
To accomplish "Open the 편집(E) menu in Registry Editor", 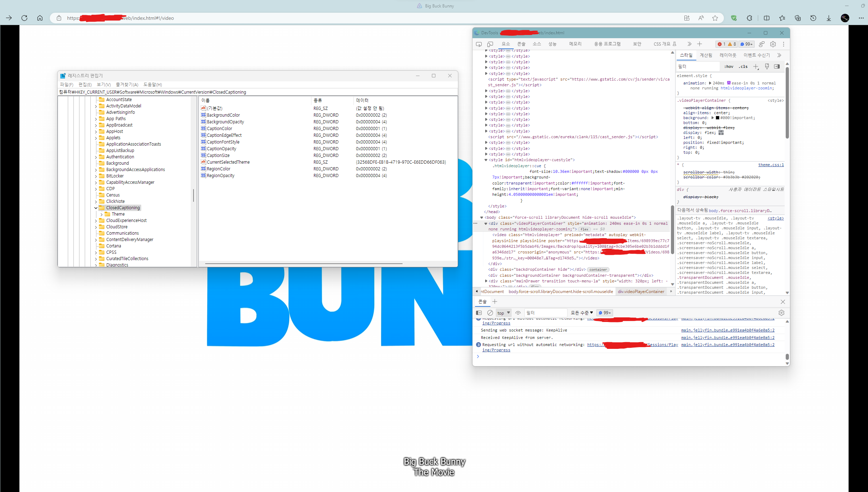I will pyautogui.click(x=85, y=84).
